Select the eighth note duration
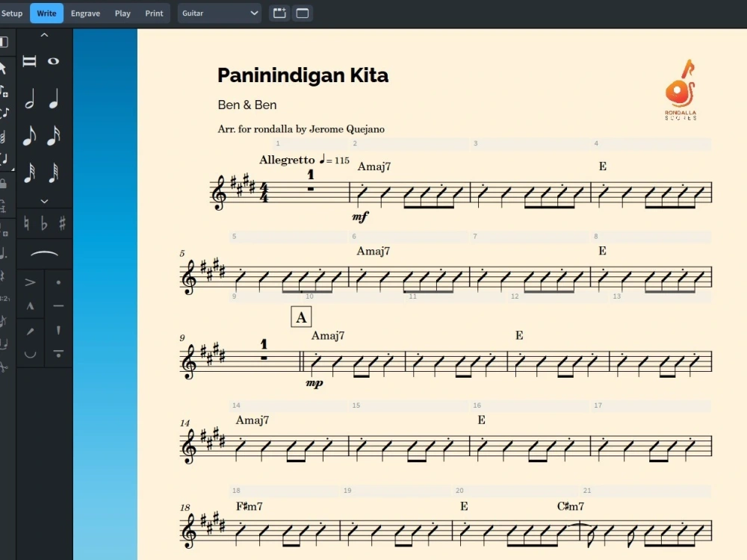 [30, 135]
